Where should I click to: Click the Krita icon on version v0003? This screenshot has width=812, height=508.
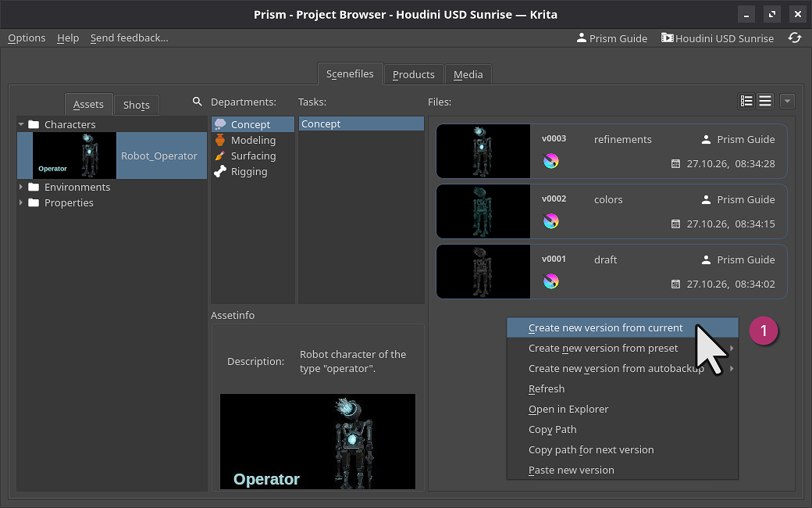(x=551, y=161)
